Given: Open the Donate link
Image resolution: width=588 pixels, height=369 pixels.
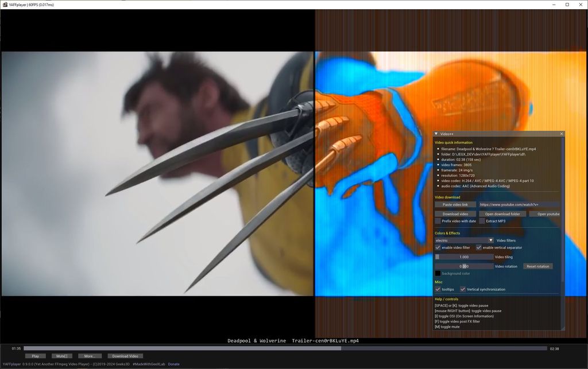Looking at the screenshot, I should click(173, 364).
